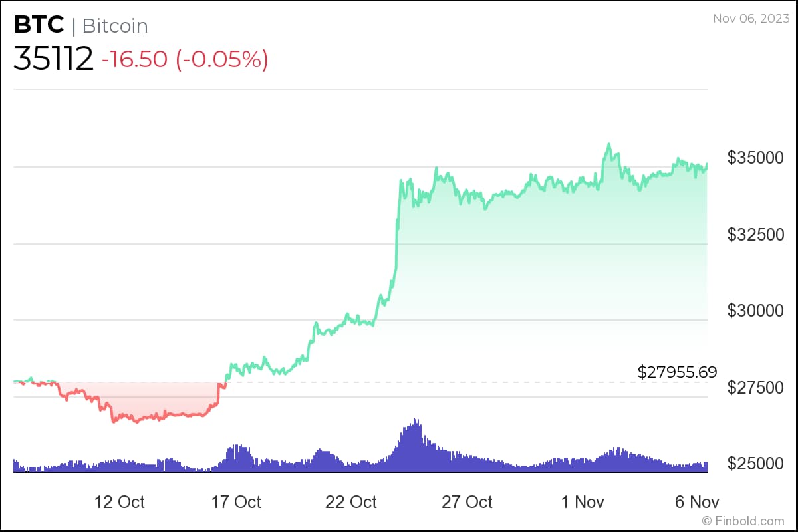The image size is (798, 532).
Task: Click the $35000 y-axis label
Action: 755,158
